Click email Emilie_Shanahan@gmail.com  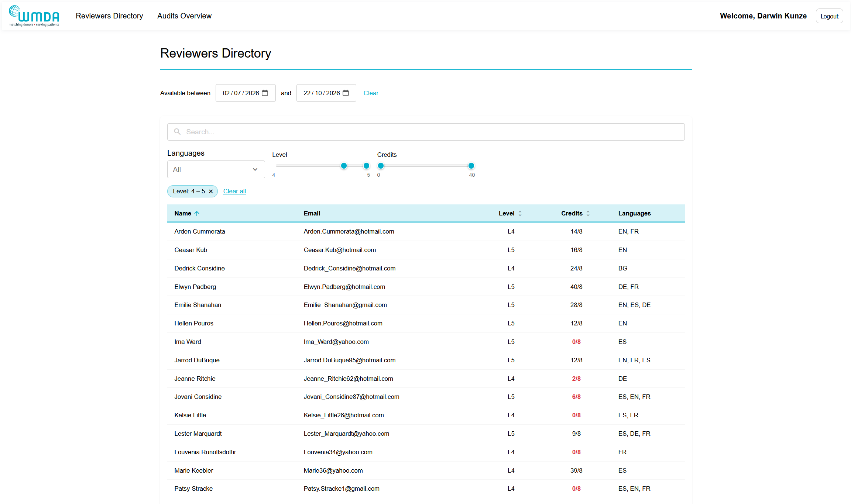[x=346, y=305]
